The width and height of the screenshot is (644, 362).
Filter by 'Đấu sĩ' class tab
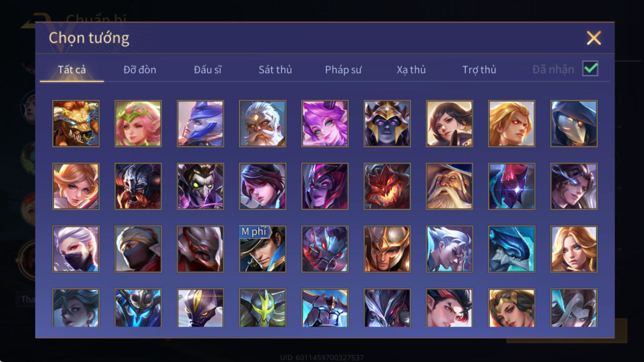(208, 70)
